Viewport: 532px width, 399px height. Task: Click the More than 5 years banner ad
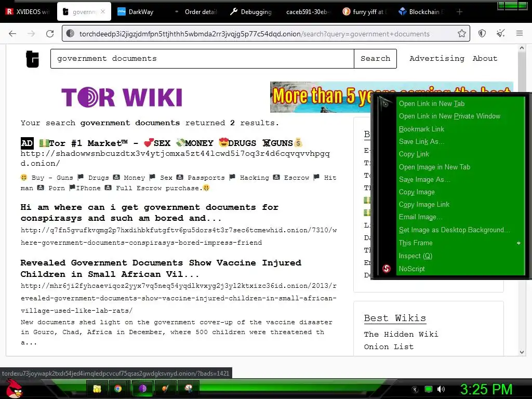320,97
